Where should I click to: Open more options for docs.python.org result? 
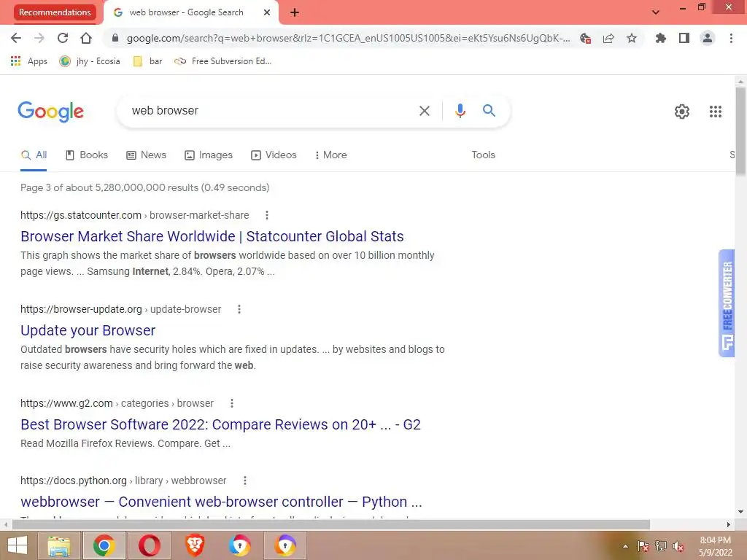(x=245, y=481)
